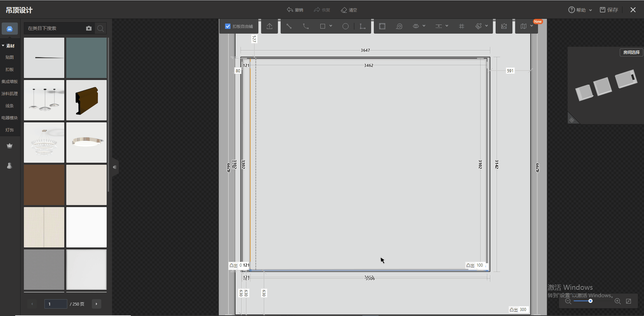Open the 灯饰 category

tap(9, 130)
